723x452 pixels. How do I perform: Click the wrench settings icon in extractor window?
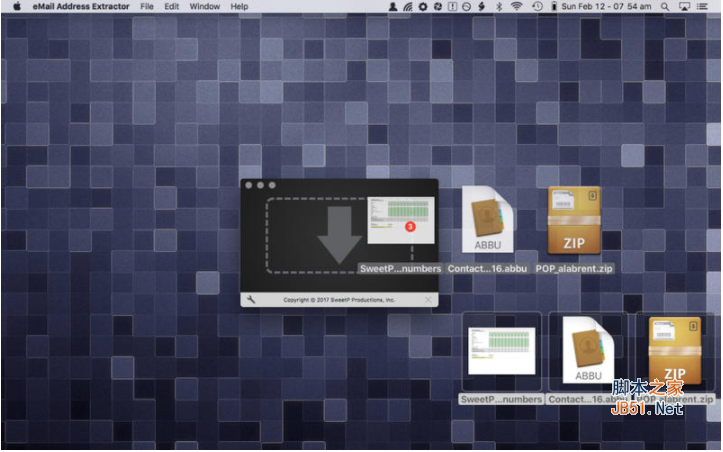tap(252, 299)
